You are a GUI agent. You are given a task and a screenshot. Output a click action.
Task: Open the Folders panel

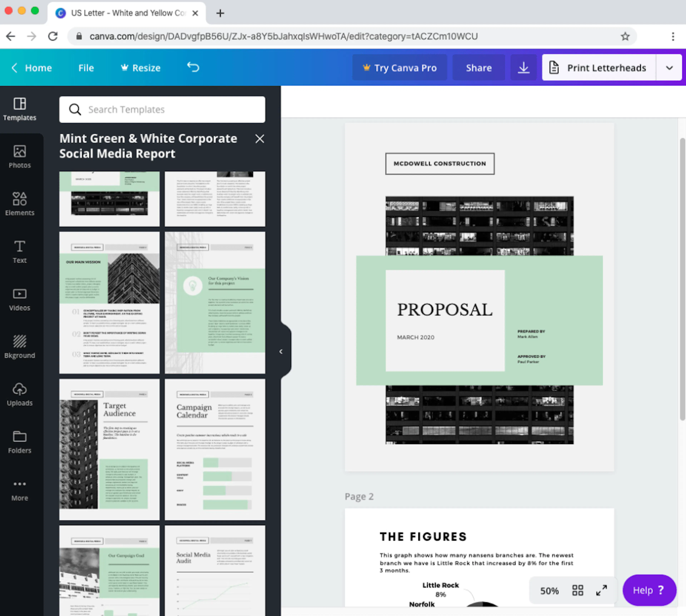[20, 442]
